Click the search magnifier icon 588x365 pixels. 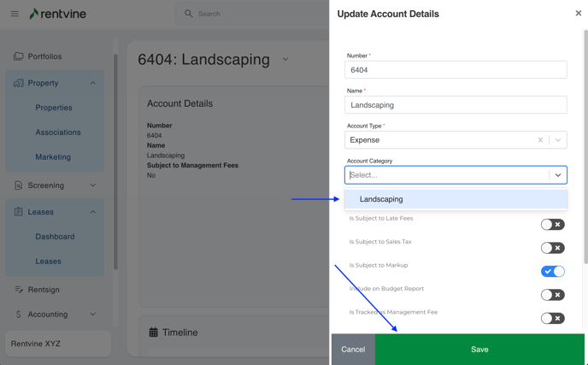click(189, 14)
